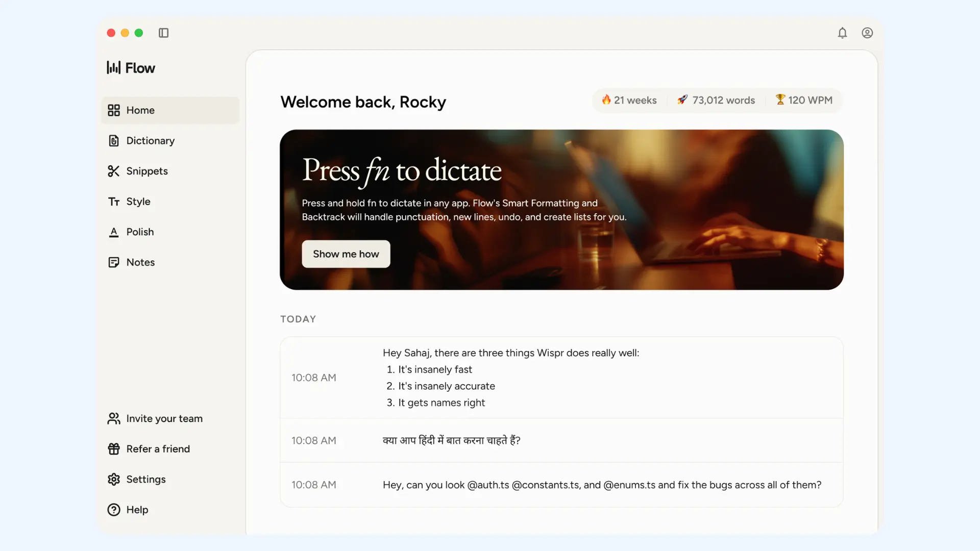This screenshot has height=551, width=980.
Task: Click the Home grid icon
Action: click(x=114, y=110)
